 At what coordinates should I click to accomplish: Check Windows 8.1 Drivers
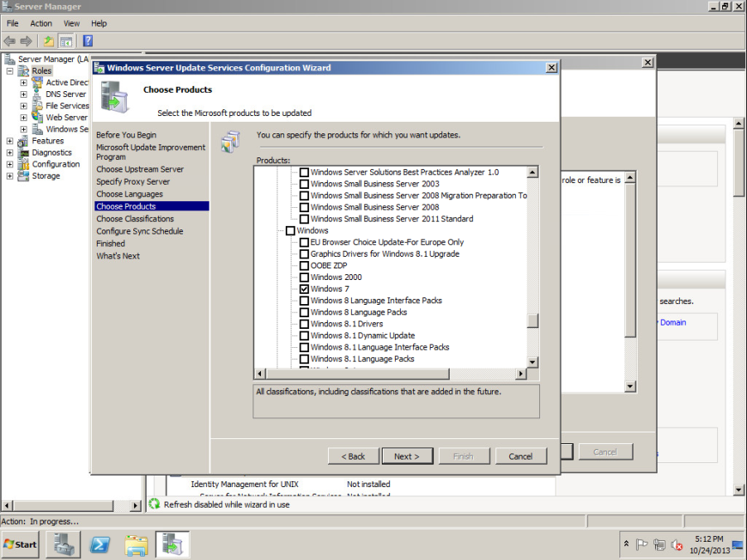(304, 324)
